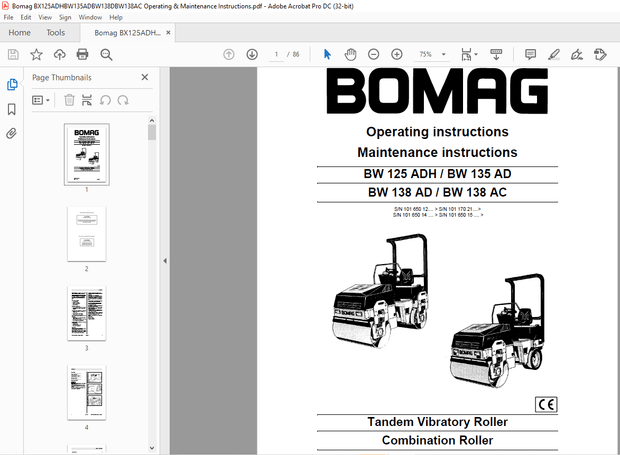This screenshot has height=455, width=620.
Task: Open the Help menu
Action: coord(116,17)
